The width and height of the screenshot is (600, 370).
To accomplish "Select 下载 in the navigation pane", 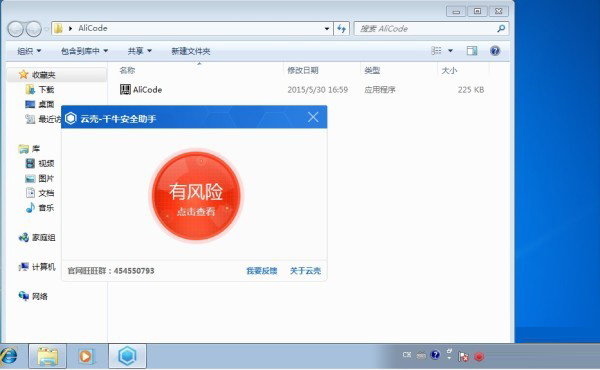I will pos(46,90).
